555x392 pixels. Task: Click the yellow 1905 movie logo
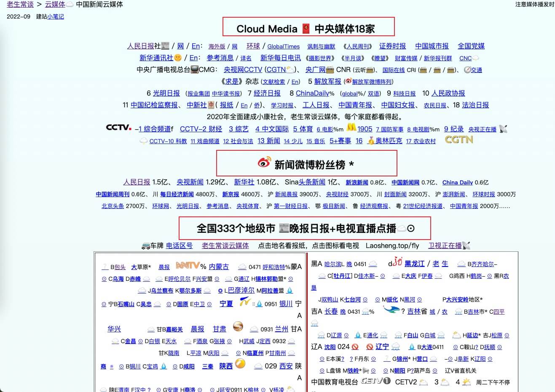(351, 126)
